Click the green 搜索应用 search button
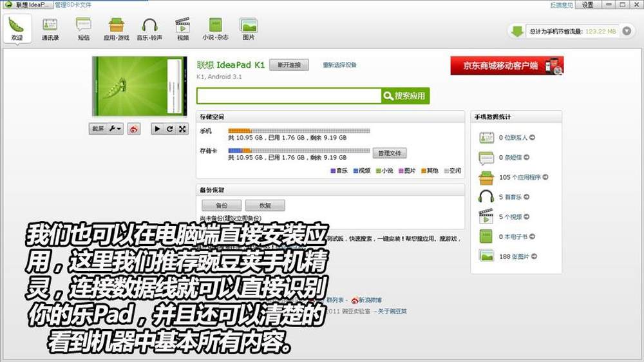This screenshot has width=644, height=362. pyautogui.click(x=405, y=96)
